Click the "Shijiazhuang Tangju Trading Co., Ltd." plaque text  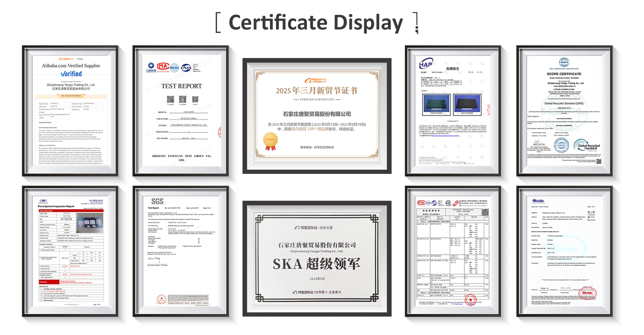click(x=317, y=251)
